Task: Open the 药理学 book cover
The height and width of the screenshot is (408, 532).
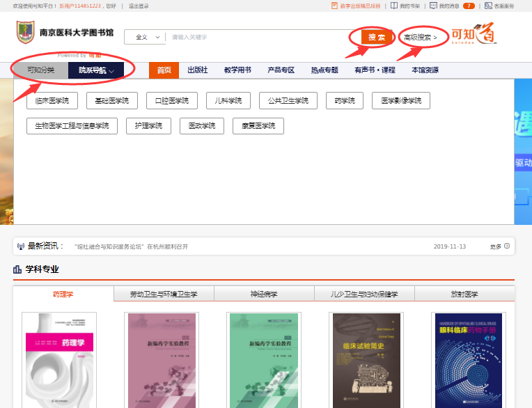Action: point(59,360)
